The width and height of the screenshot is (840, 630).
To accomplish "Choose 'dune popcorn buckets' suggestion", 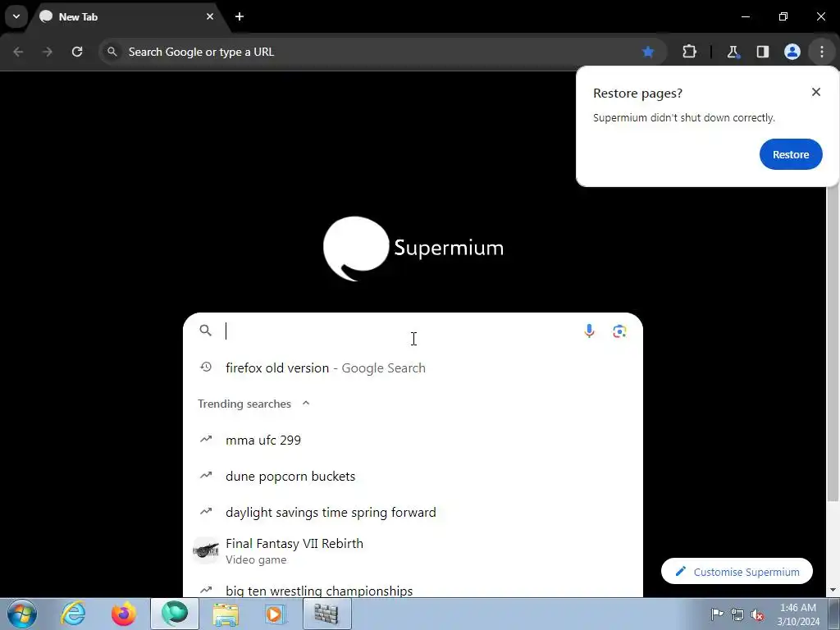I will (413, 477).
